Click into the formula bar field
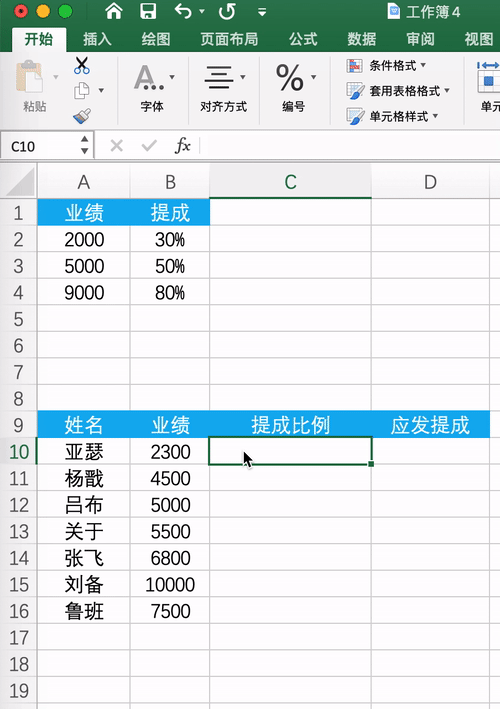This screenshot has width=500, height=709. [349, 146]
